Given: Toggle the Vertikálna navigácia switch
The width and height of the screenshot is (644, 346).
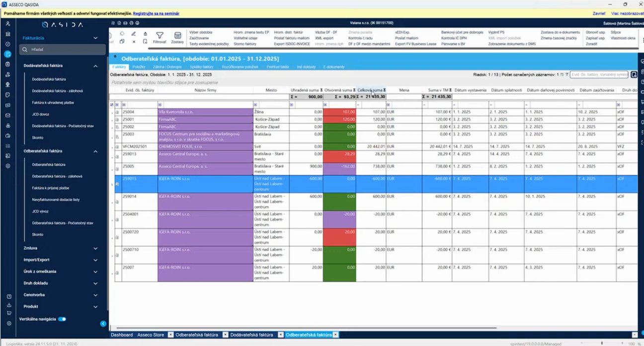Looking at the screenshot, I should click(62, 319).
